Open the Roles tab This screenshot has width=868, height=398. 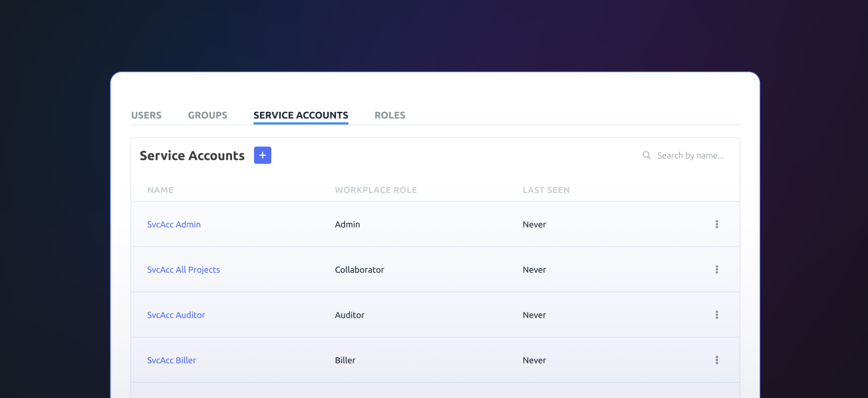coord(390,115)
